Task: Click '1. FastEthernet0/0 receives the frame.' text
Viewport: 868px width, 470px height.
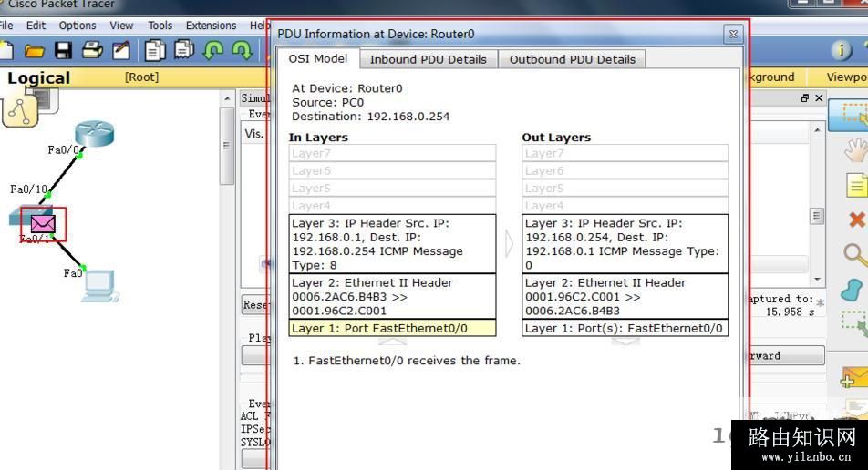Action: click(x=407, y=361)
